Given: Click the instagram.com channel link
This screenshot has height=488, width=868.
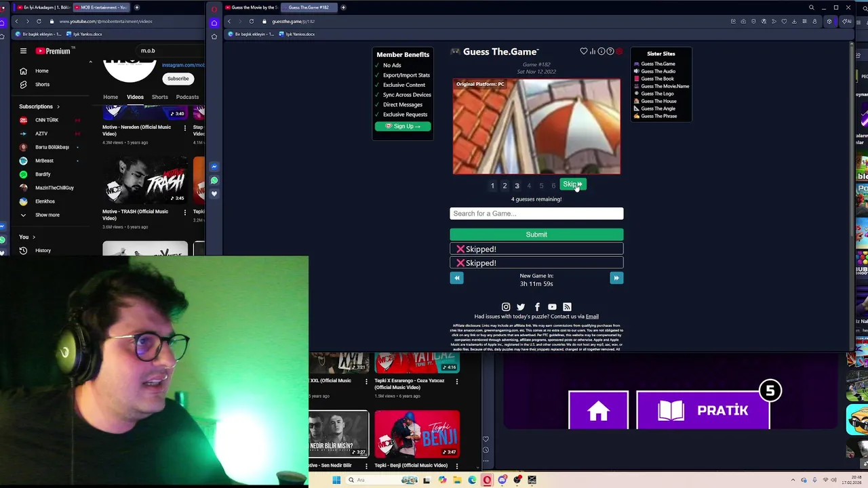Looking at the screenshot, I should pyautogui.click(x=182, y=65).
